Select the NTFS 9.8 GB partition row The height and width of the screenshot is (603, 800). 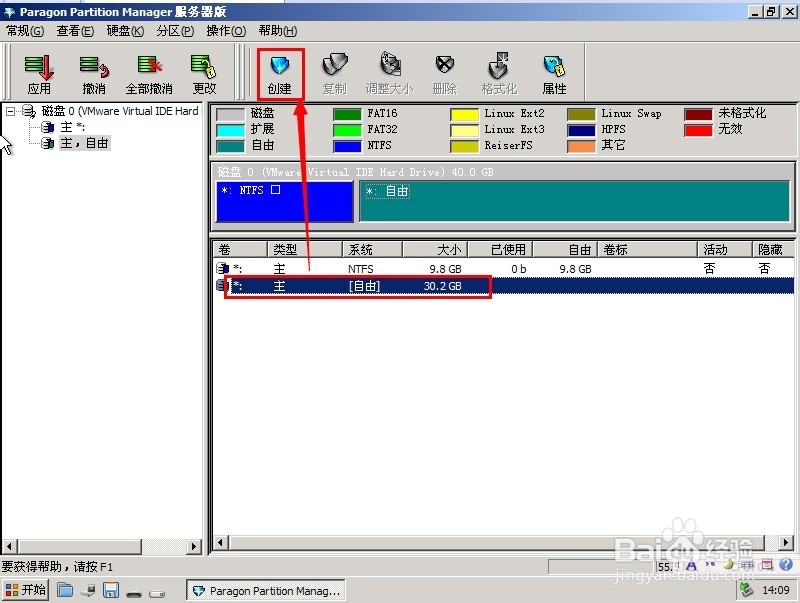[x=504, y=268]
